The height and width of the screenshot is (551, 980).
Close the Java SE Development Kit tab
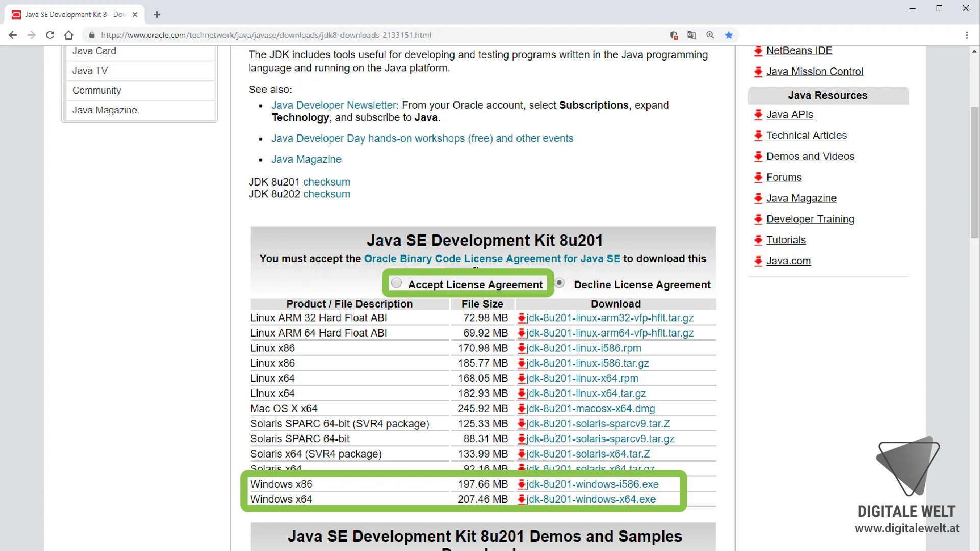point(135,14)
